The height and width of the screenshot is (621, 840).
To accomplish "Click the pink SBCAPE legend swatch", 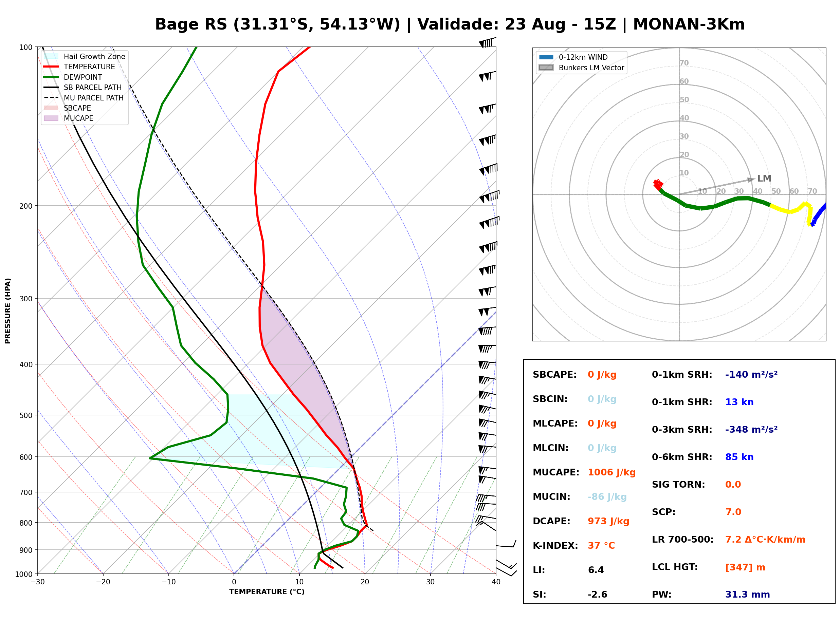I will pos(51,108).
